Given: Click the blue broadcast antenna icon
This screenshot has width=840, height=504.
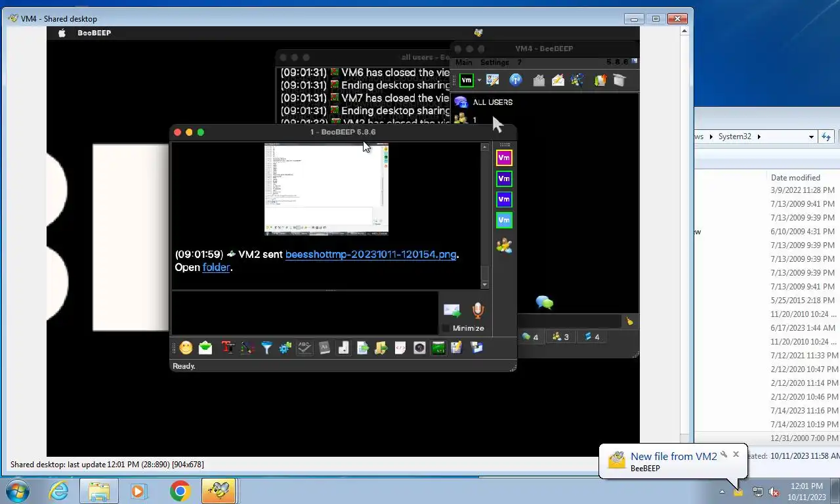Looking at the screenshot, I should (516, 80).
